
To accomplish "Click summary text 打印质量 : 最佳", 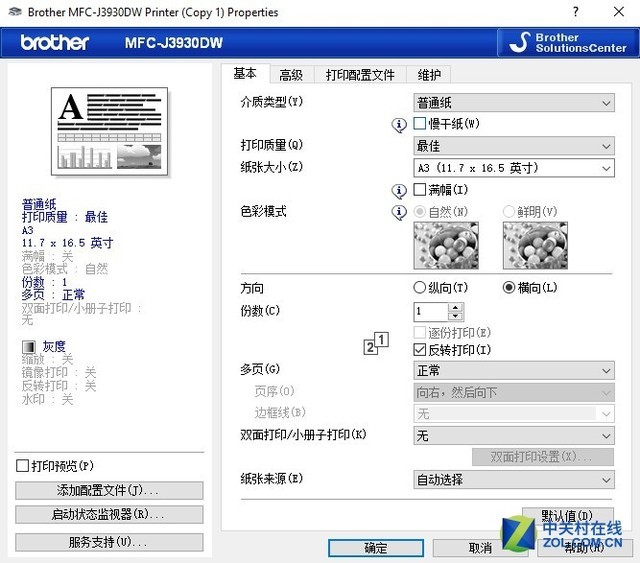I will [65, 217].
